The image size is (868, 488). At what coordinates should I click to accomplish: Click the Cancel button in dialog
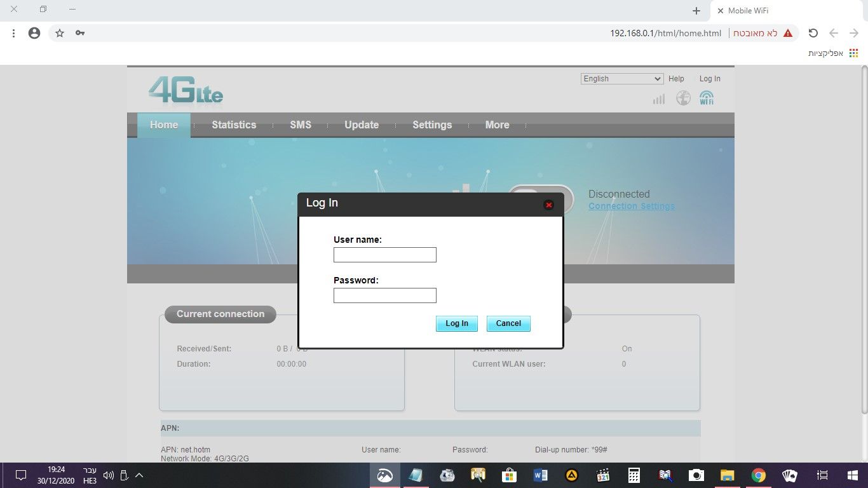508,323
